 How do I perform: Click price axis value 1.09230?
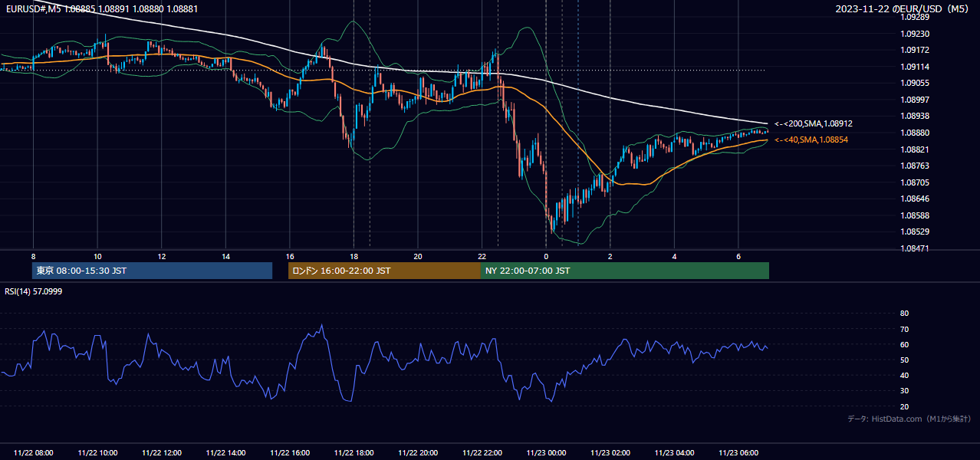point(915,34)
